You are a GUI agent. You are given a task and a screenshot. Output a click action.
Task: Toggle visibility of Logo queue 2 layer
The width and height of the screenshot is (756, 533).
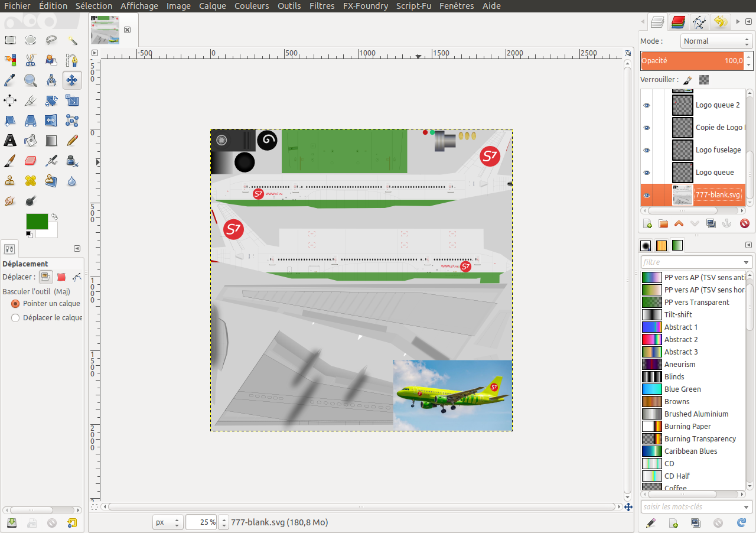(647, 105)
